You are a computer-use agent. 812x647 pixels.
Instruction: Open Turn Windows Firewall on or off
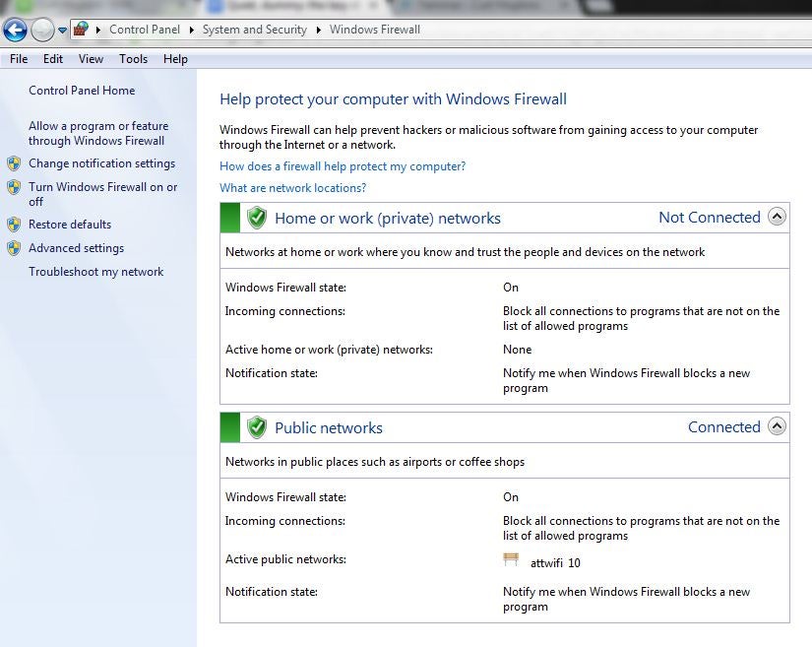(102, 194)
